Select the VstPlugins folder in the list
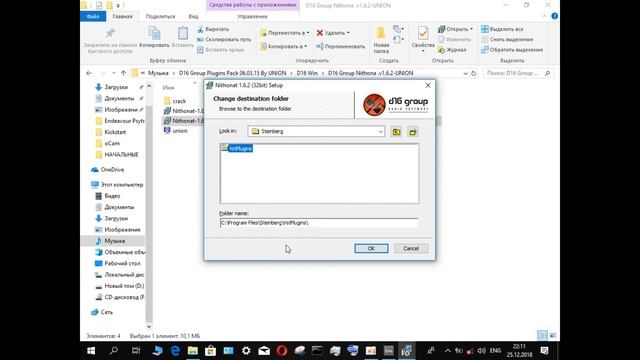Screen dimensions: 640x360 tap(237, 148)
